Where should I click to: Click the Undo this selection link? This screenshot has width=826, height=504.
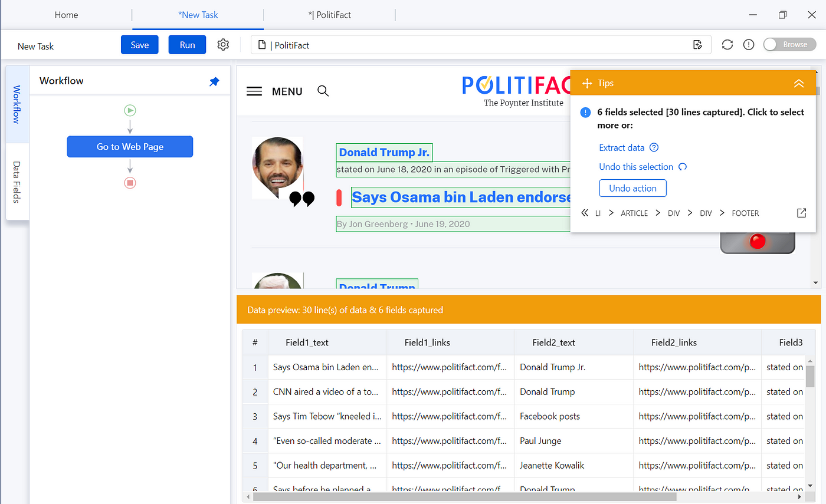coord(636,167)
